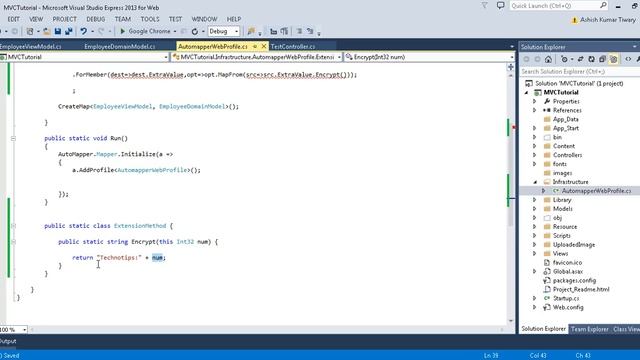Click Solution Explorer Forward arrow icon

537,60
